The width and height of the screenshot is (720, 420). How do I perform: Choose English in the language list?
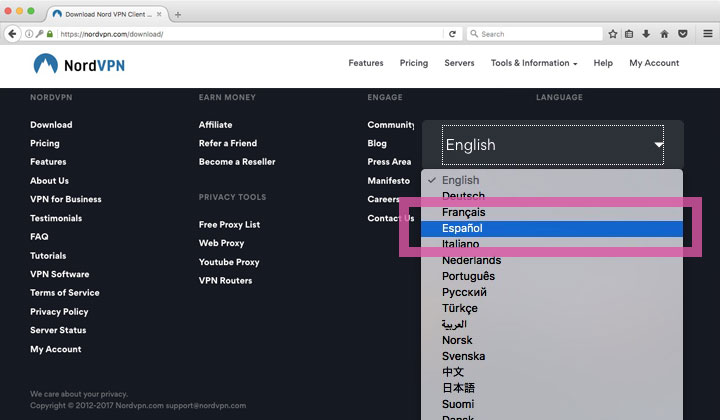[x=552, y=180]
